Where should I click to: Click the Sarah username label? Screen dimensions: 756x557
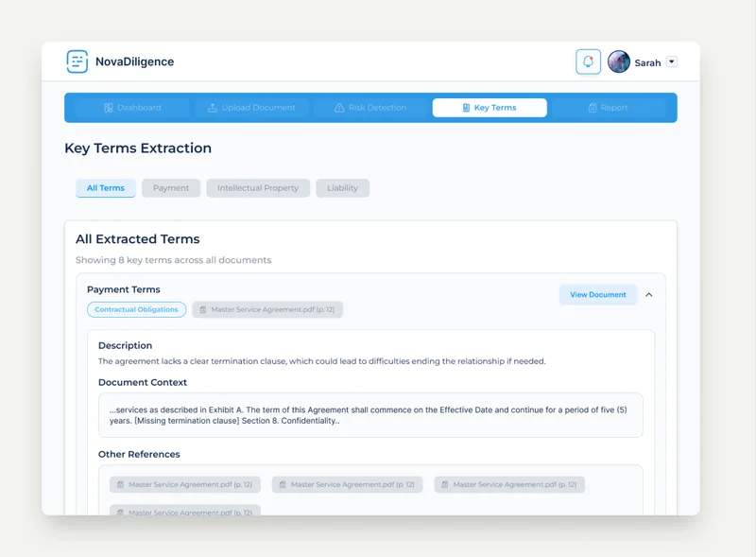pyautogui.click(x=647, y=62)
